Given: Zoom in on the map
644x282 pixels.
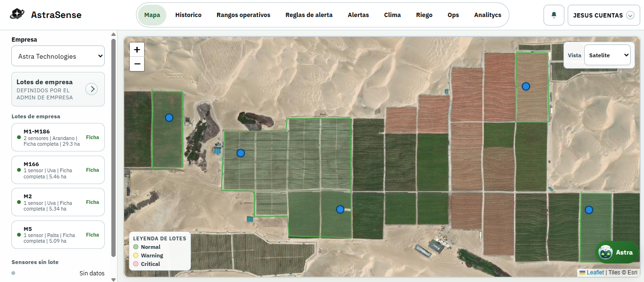Looking at the screenshot, I should pyautogui.click(x=136, y=49).
